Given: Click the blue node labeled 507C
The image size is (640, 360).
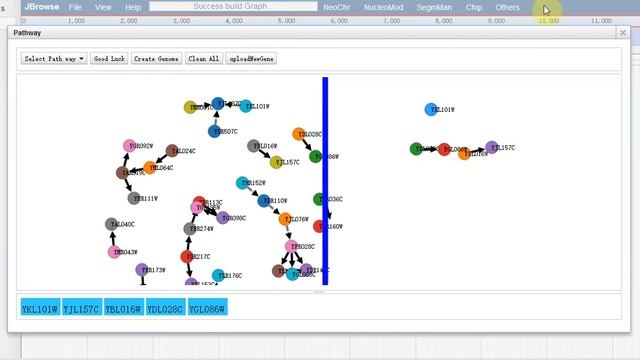Looking at the screenshot, I should coord(214,131).
